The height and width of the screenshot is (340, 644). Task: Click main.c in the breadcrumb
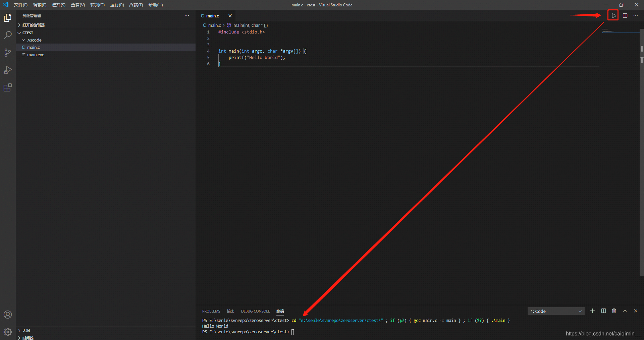coord(214,25)
